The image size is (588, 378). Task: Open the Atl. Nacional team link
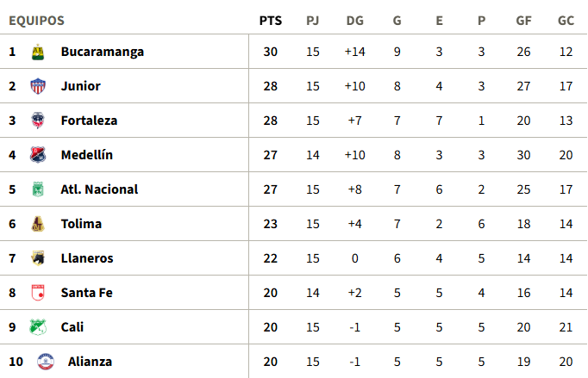tap(99, 189)
